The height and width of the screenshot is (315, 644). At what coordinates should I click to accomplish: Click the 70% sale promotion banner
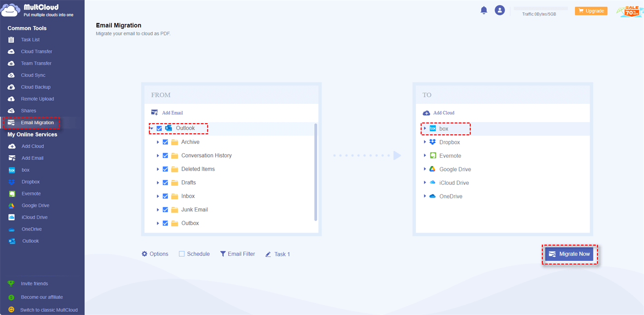[x=630, y=11]
